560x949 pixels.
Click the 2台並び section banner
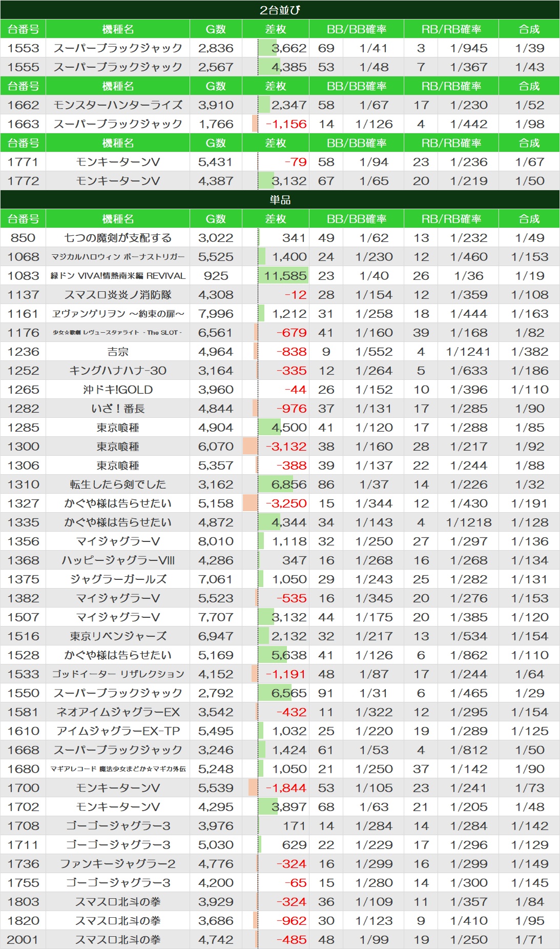(x=280, y=10)
